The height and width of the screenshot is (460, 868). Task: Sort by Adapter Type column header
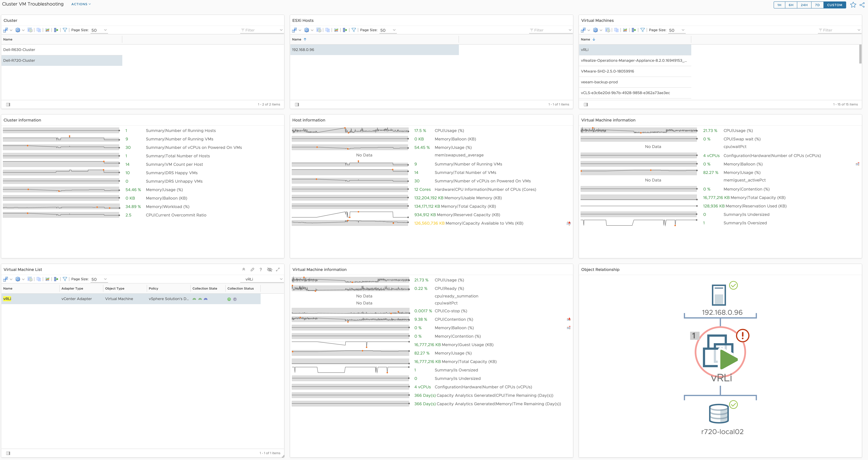click(81, 289)
